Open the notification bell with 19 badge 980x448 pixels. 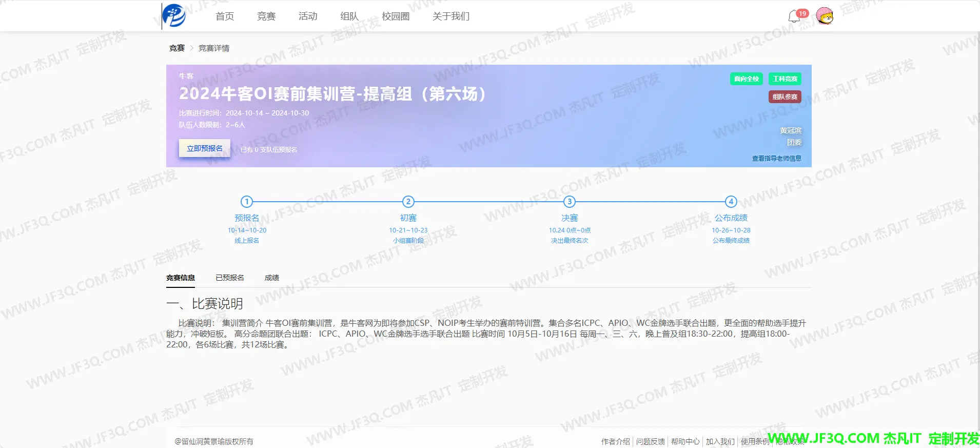coord(794,16)
